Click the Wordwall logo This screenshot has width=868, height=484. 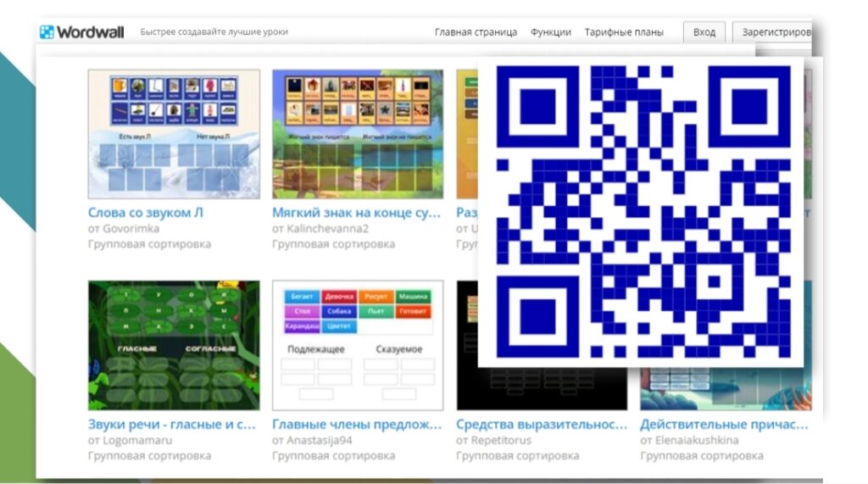81,32
